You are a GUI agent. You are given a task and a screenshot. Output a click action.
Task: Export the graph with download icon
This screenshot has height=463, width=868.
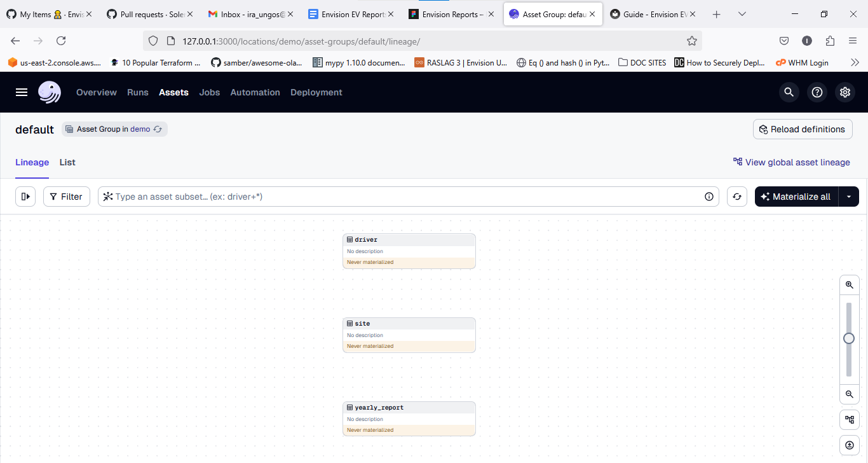(x=850, y=445)
